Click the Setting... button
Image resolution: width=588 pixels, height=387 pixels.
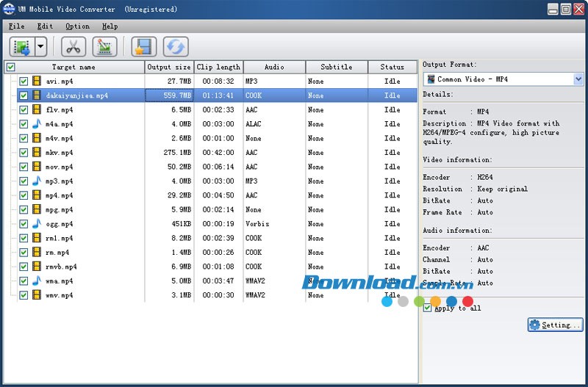[556, 325]
